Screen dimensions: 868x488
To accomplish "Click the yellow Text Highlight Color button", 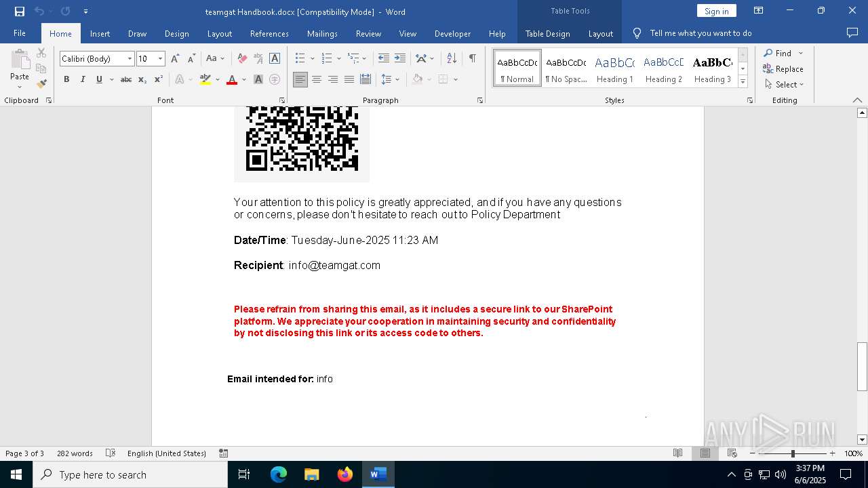I will point(205,79).
